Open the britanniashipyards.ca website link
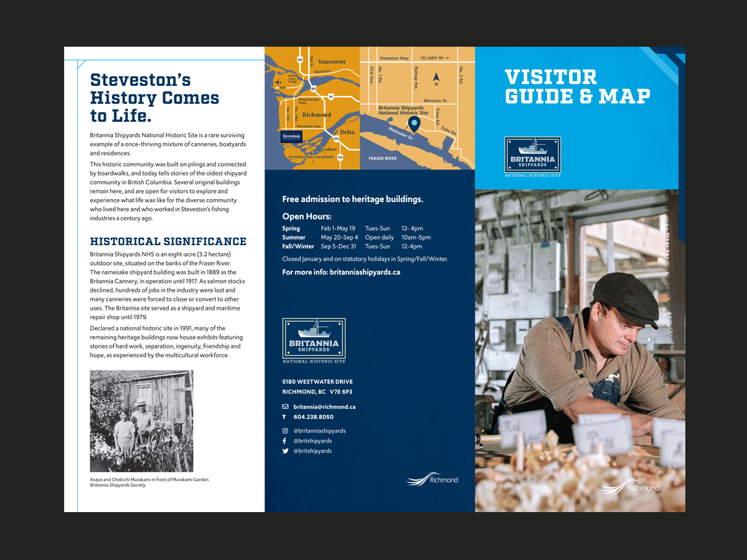Image resolution: width=747 pixels, height=560 pixels. [x=365, y=273]
